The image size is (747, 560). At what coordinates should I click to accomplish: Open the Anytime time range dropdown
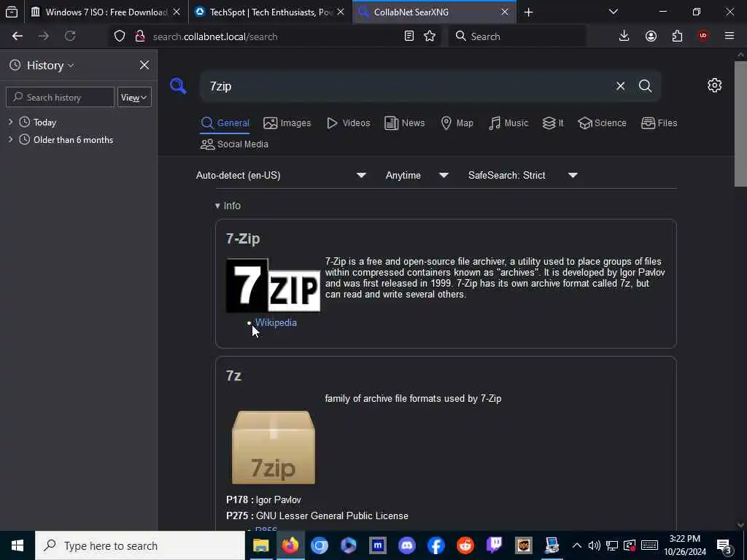coord(417,175)
